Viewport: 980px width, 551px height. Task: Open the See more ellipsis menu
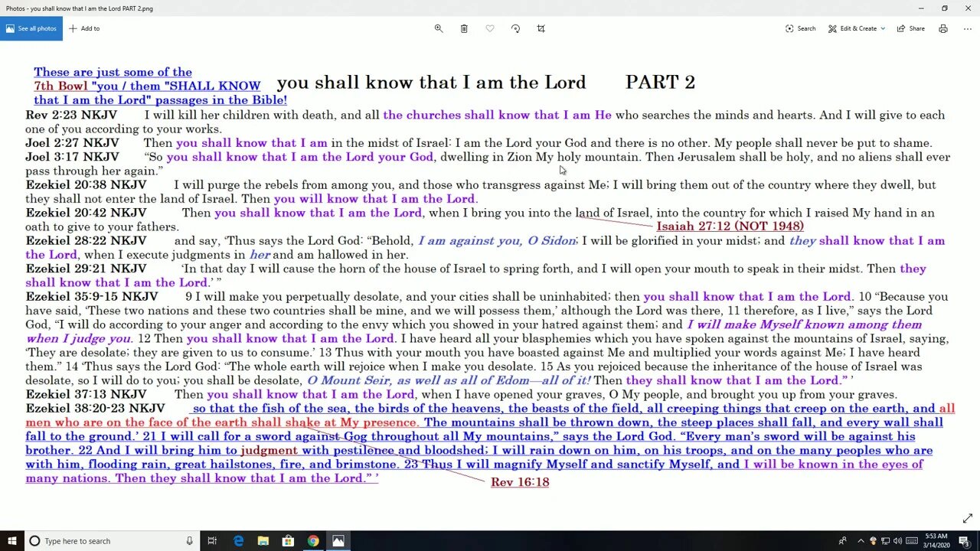968,28
